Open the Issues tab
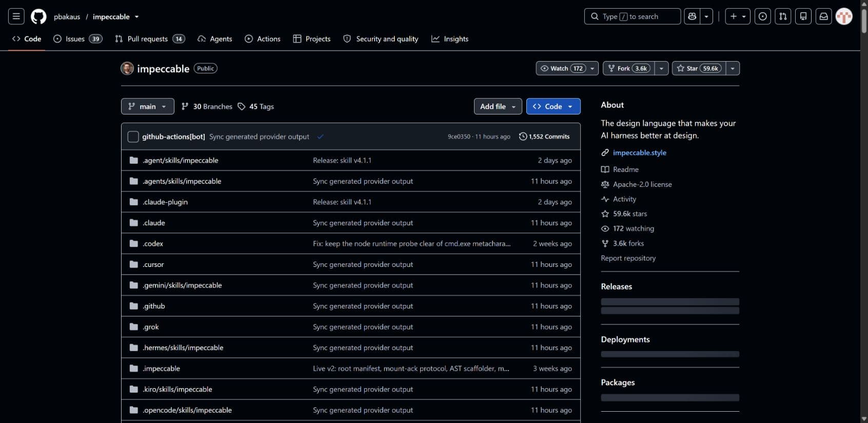868x423 pixels. point(78,39)
